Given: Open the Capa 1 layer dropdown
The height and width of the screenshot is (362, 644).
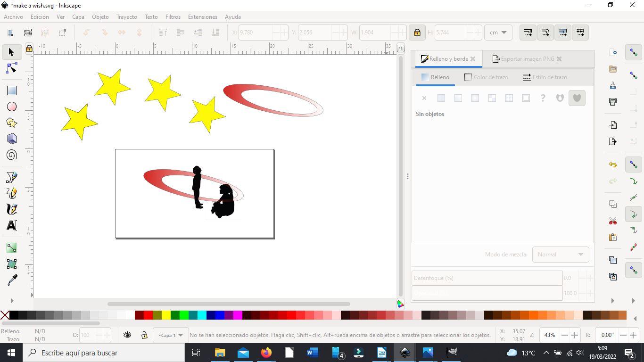Looking at the screenshot, I should [171, 335].
